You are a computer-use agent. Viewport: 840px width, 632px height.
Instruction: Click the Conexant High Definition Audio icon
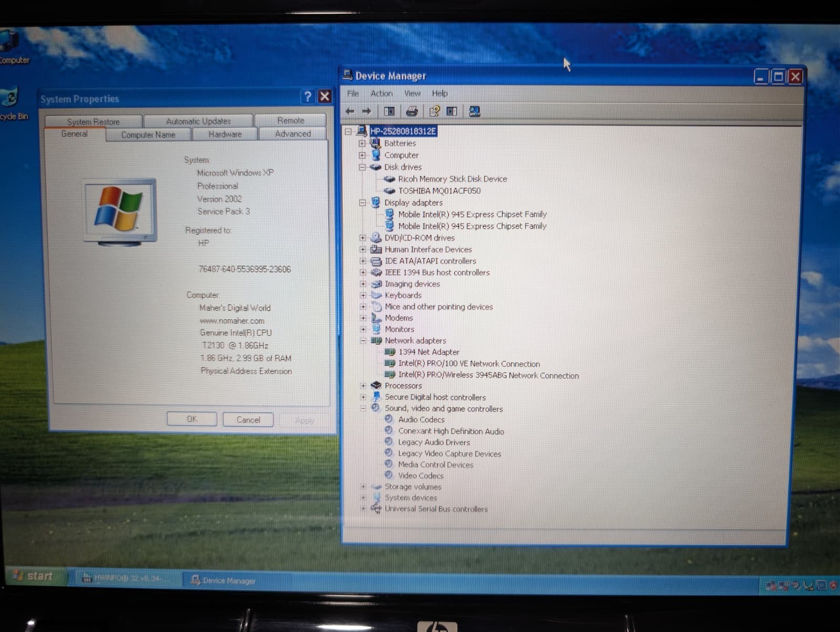point(389,430)
